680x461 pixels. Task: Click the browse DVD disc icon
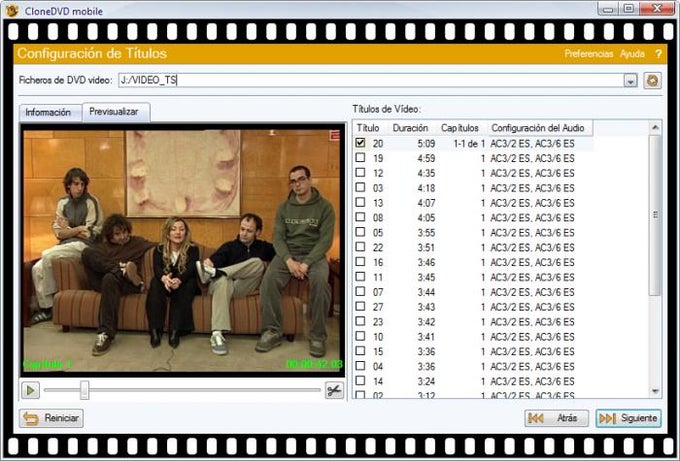(652, 81)
